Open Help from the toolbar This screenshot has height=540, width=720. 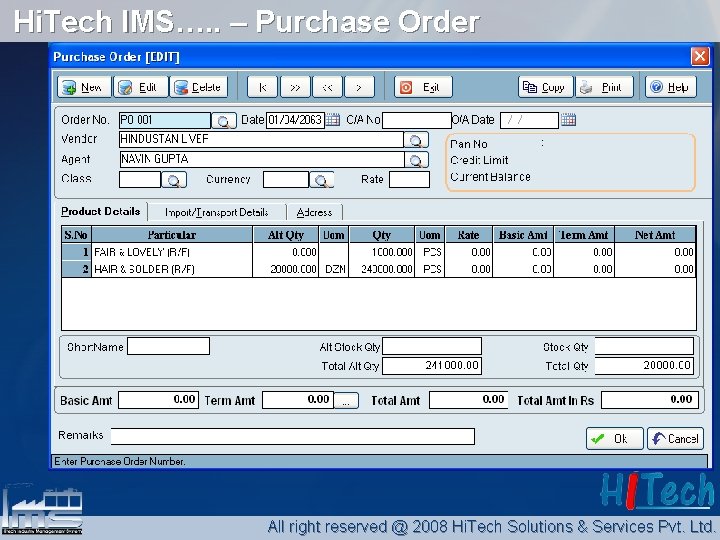670,87
